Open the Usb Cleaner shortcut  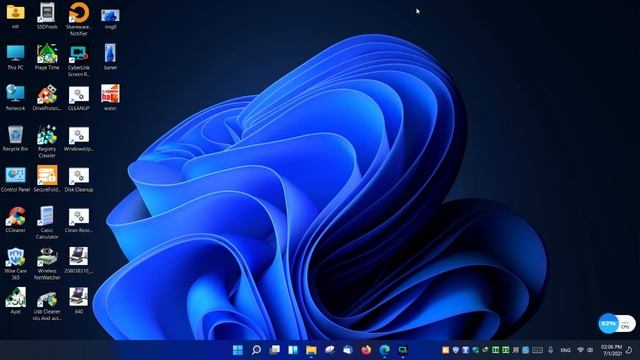coord(47,305)
